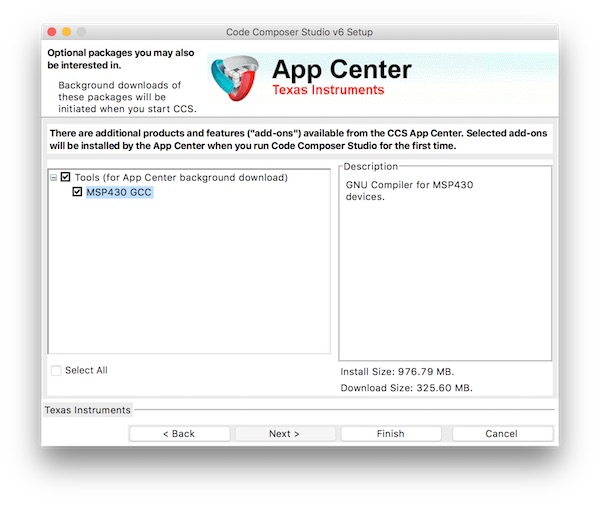Tick the Select All checkbox

pyautogui.click(x=56, y=370)
